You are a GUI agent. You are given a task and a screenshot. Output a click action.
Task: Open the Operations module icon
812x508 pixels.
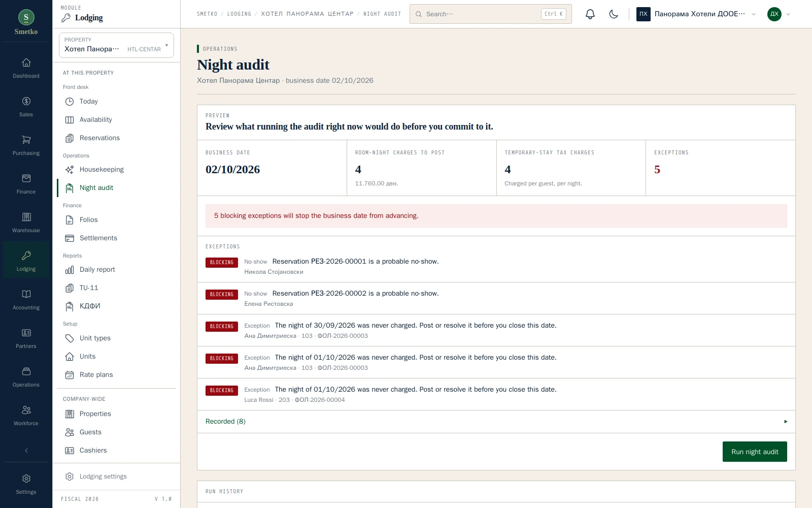(x=26, y=377)
